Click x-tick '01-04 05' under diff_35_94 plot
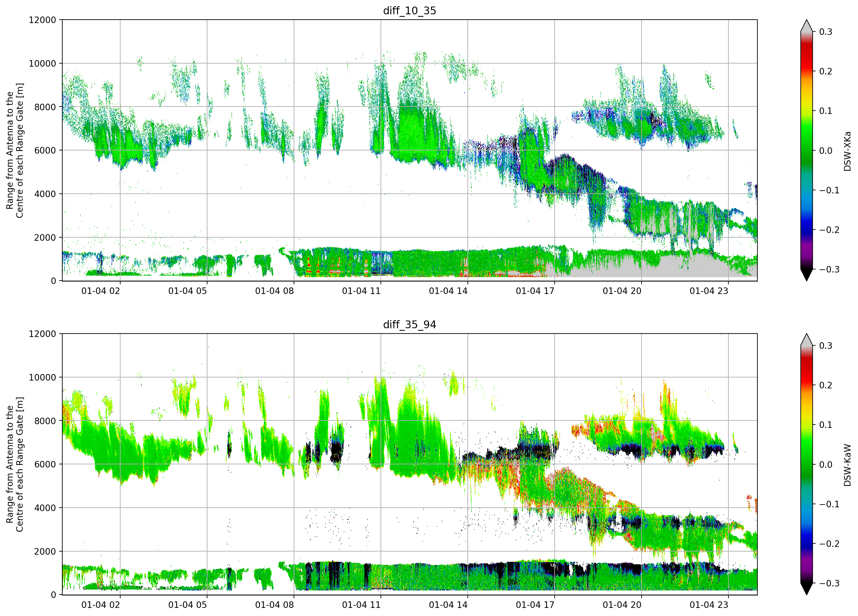The image size is (858, 616). pos(188,605)
